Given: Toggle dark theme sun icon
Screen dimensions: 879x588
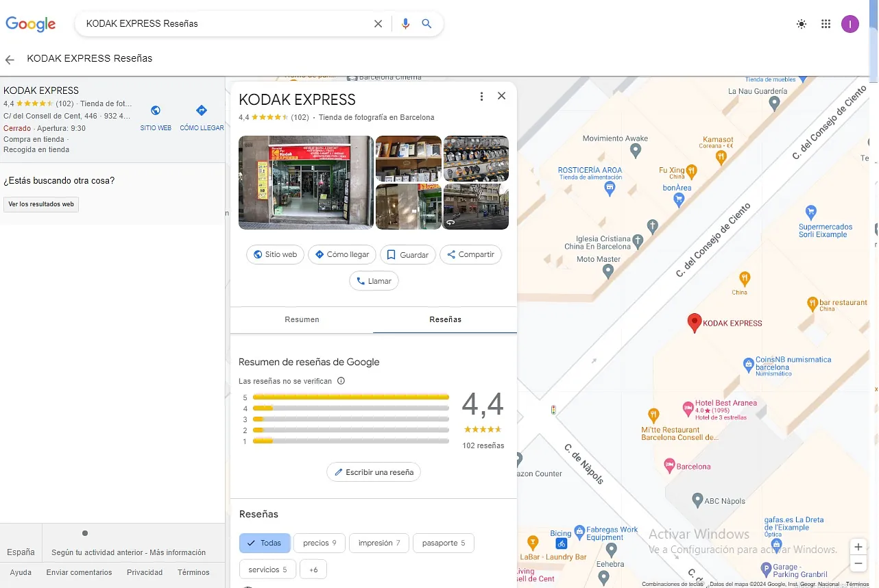Looking at the screenshot, I should [802, 24].
